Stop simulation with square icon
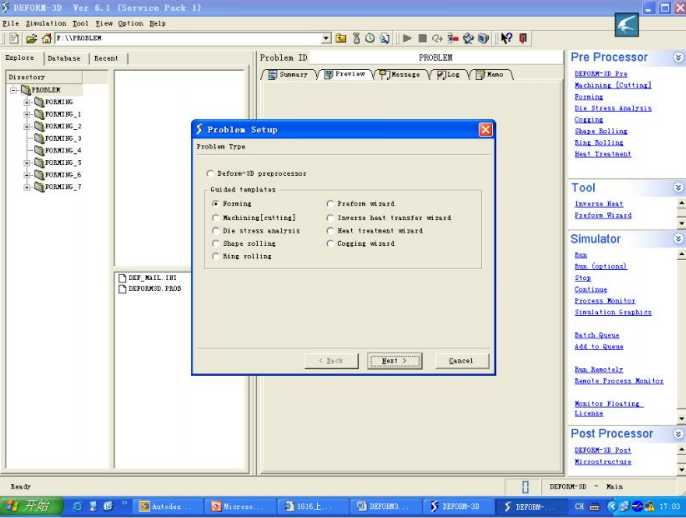 tap(423, 38)
